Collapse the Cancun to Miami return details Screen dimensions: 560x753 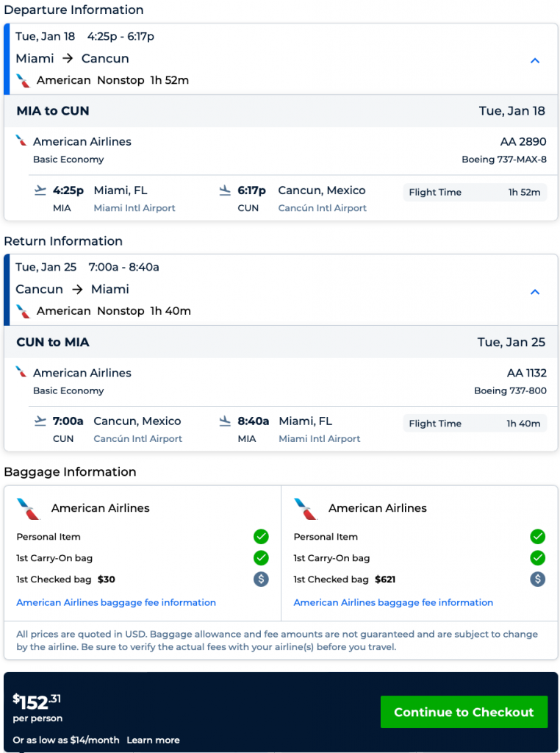(535, 292)
